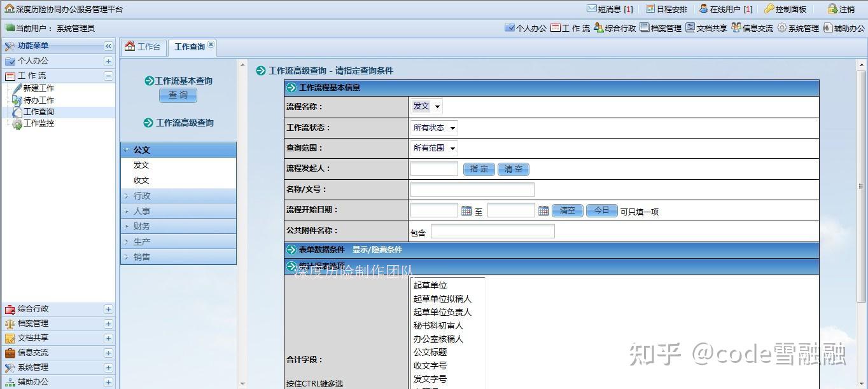Expand 文档共享 sidebar section plus button

point(108,339)
